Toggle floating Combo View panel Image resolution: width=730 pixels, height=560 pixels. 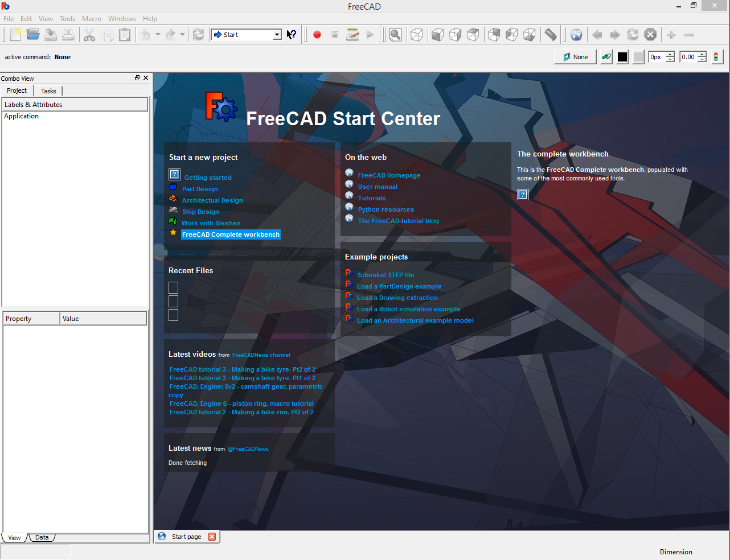coord(137,78)
